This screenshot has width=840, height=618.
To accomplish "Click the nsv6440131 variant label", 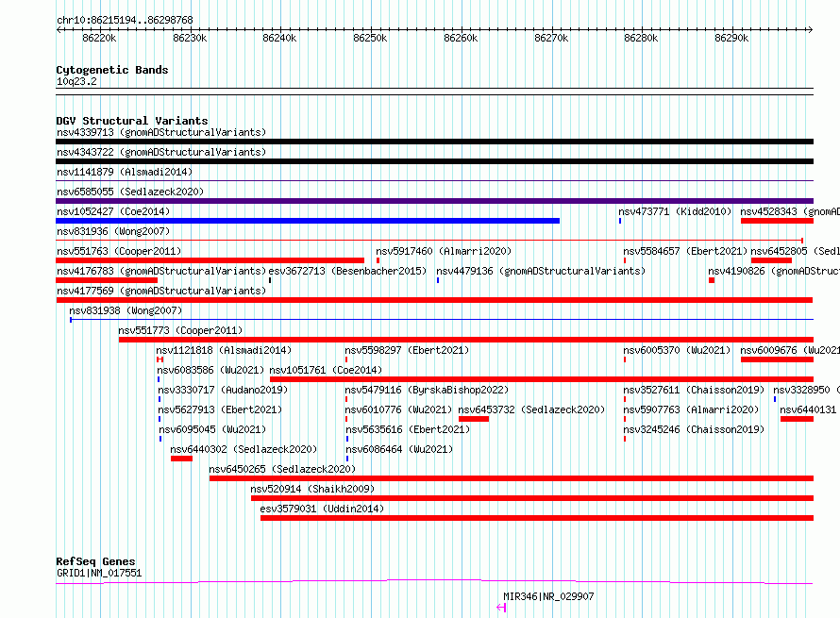I will pos(810,409).
